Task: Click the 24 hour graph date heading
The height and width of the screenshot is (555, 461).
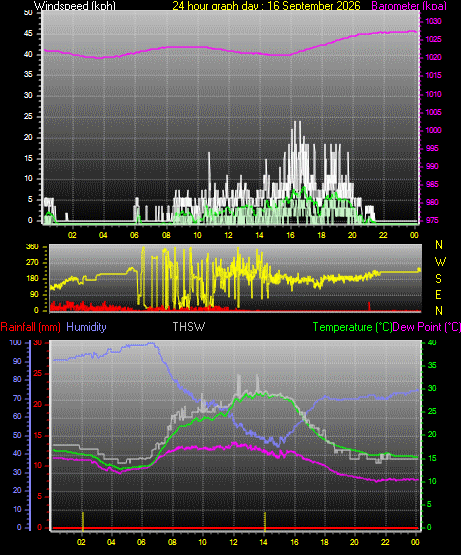Action: tap(266, 5)
